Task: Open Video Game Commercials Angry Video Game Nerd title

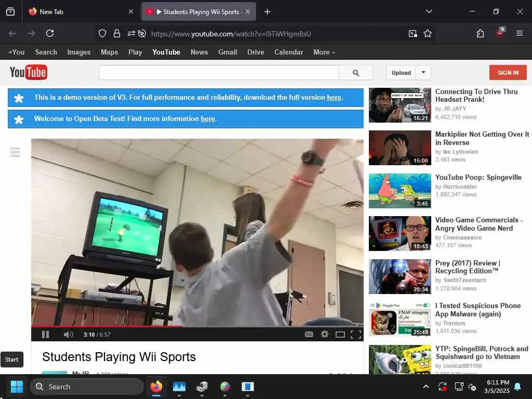Action: [478, 224]
